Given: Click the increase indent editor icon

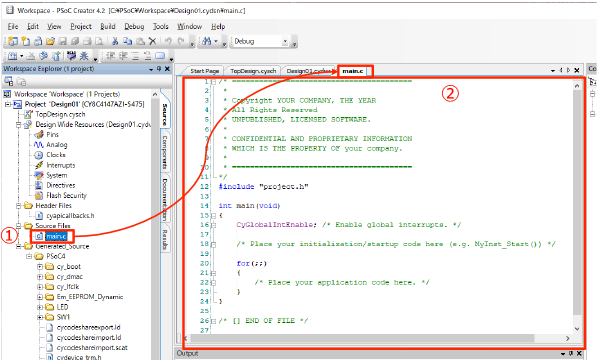Looking at the screenshot, I should [x=123, y=56].
